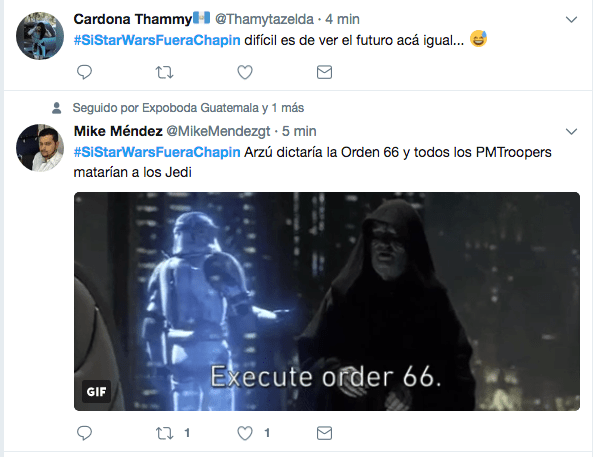The height and width of the screenshot is (457, 593).
Task: Click the GIF badge on the image
Action: pos(96,392)
